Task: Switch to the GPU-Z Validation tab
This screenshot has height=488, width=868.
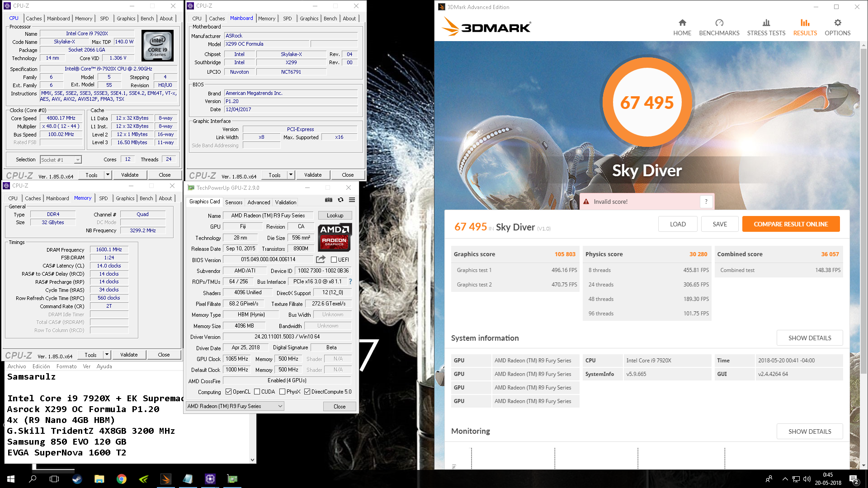Action: pos(286,202)
